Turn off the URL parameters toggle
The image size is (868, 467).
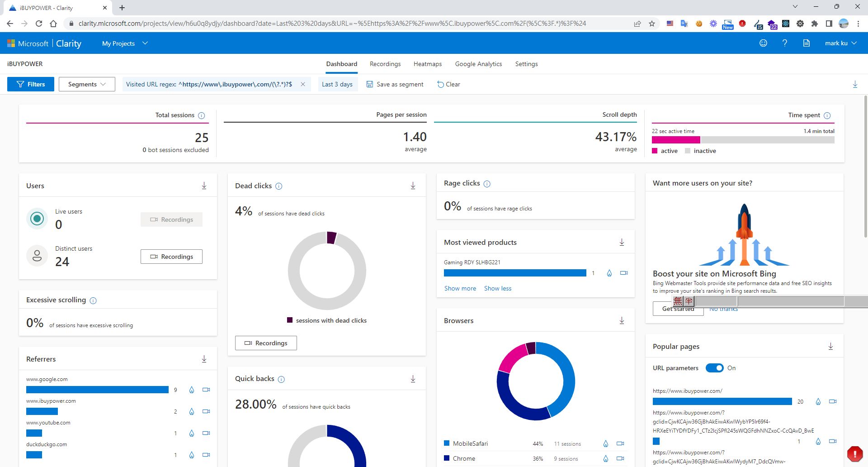pos(715,368)
